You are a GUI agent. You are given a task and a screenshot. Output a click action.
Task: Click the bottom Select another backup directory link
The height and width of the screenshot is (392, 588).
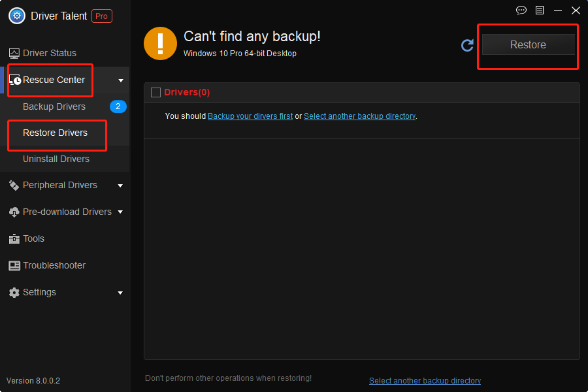(425, 381)
